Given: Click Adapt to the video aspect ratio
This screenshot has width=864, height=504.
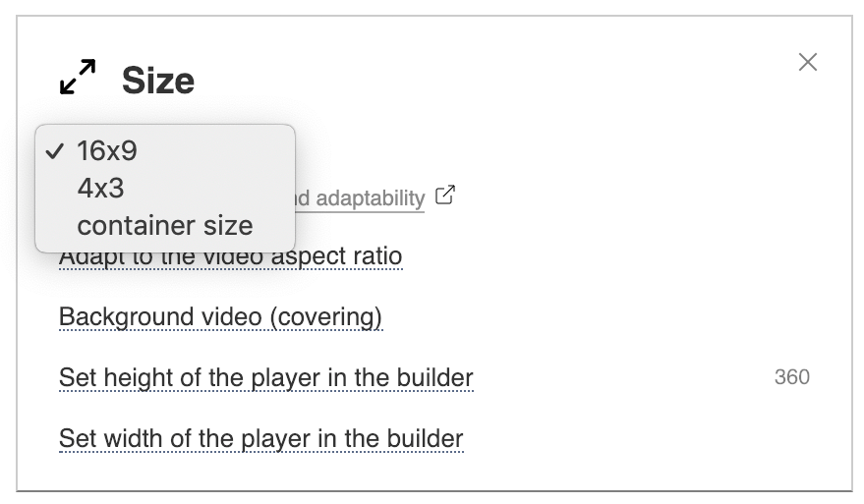Looking at the screenshot, I should pos(231,256).
